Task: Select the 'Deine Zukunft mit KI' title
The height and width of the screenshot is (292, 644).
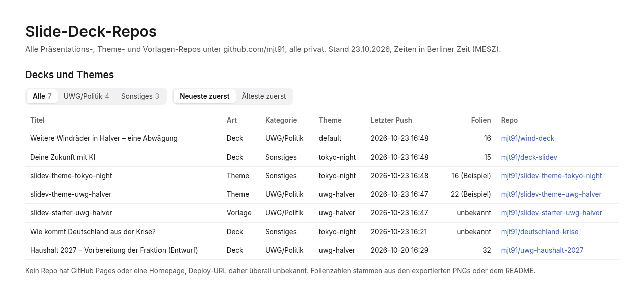Action: click(62, 157)
